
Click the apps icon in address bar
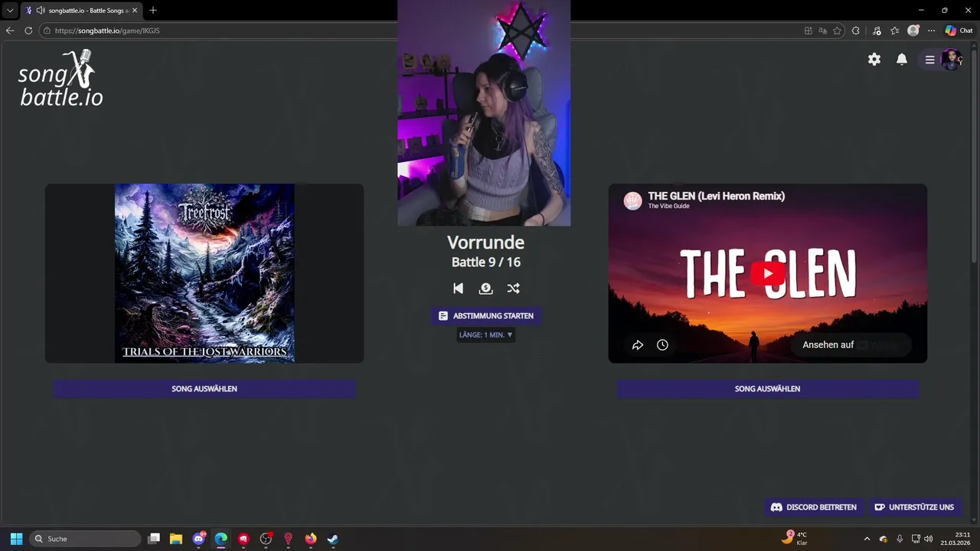click(808, 31)
